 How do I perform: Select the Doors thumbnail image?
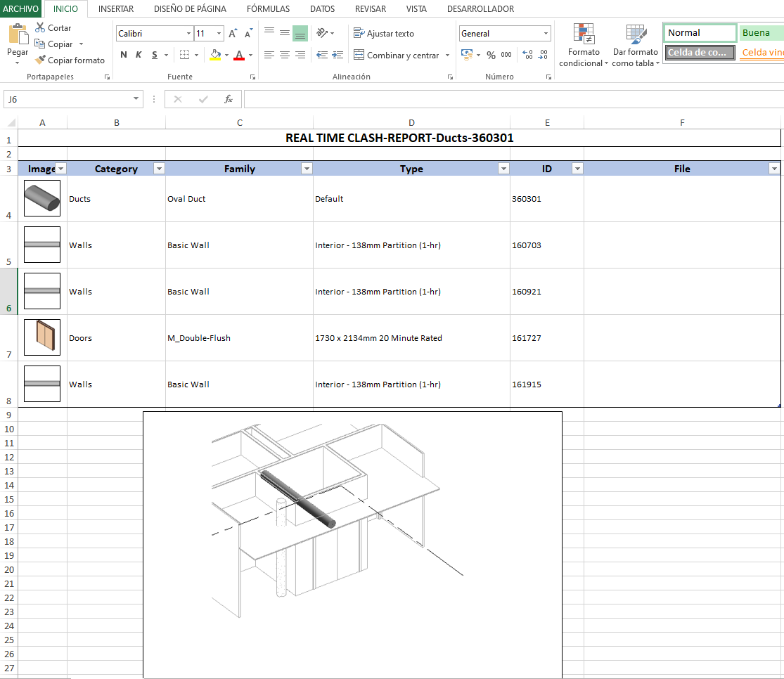click(x=42, y=337)
